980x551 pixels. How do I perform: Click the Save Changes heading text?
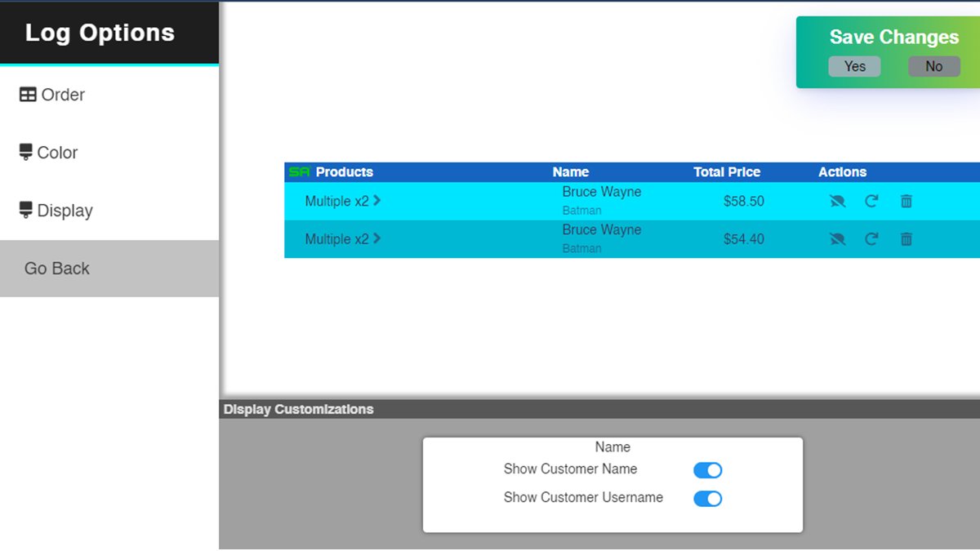894,38
